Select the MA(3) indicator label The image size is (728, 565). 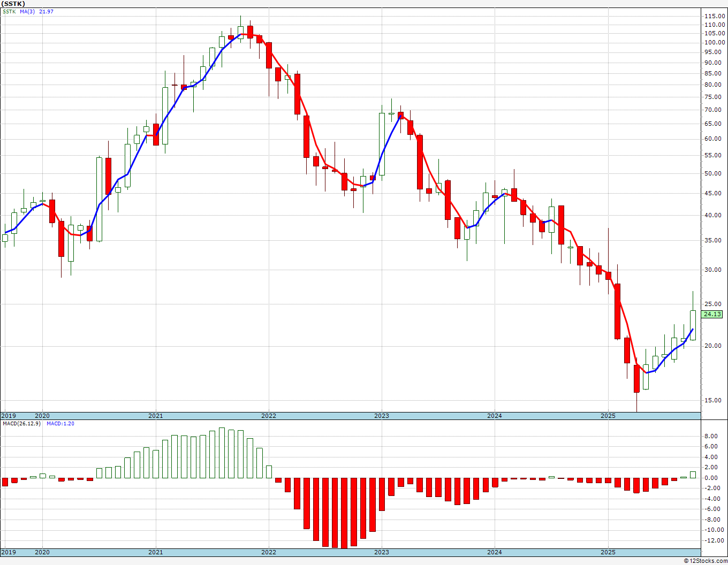point(27,11)
